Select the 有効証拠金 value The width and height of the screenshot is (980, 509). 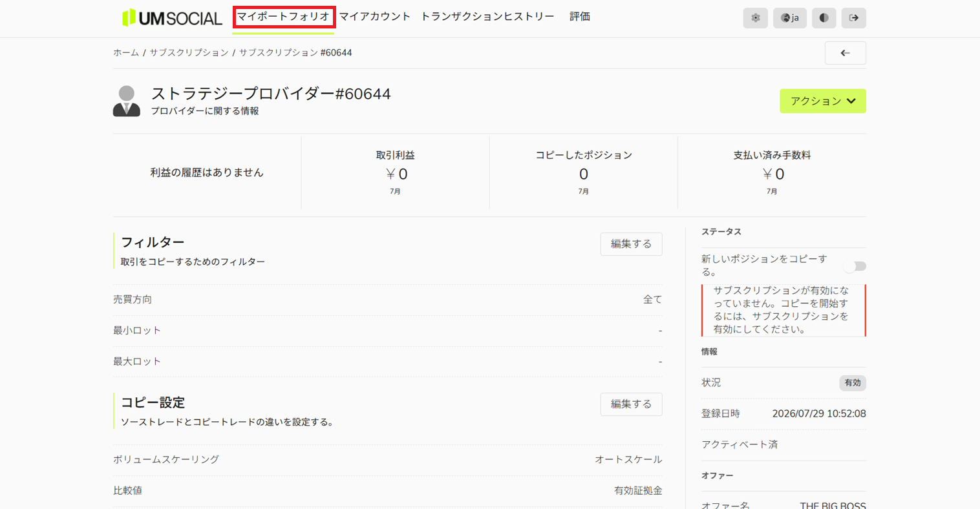pyautogui.click(x=638, y=491)
